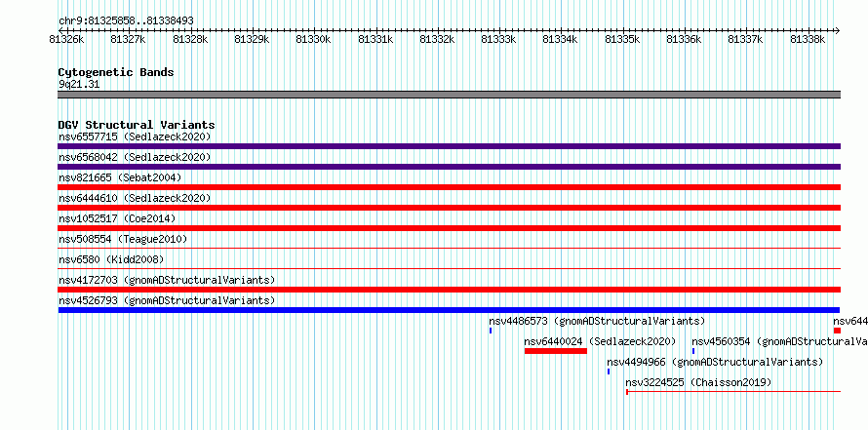Open the nsv6440024 (Sedlazeck2020) label
Viewport: 868px width, 430px height.
(x=600, y=341)
